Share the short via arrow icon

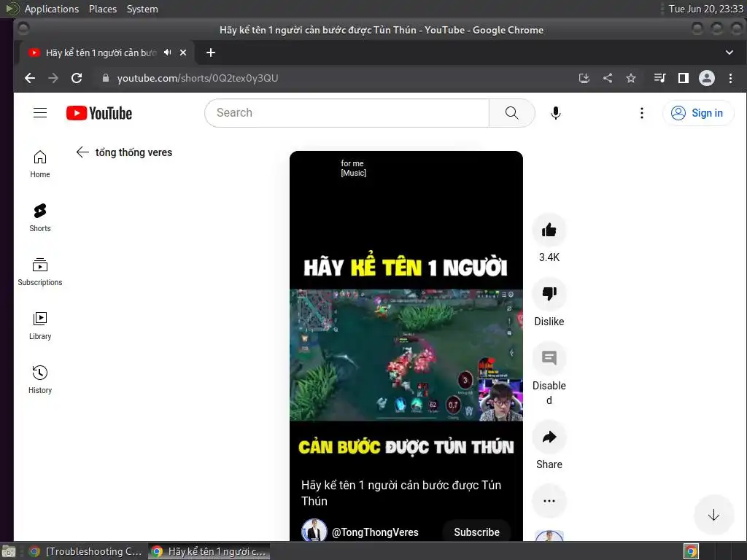tap(549, 437)
